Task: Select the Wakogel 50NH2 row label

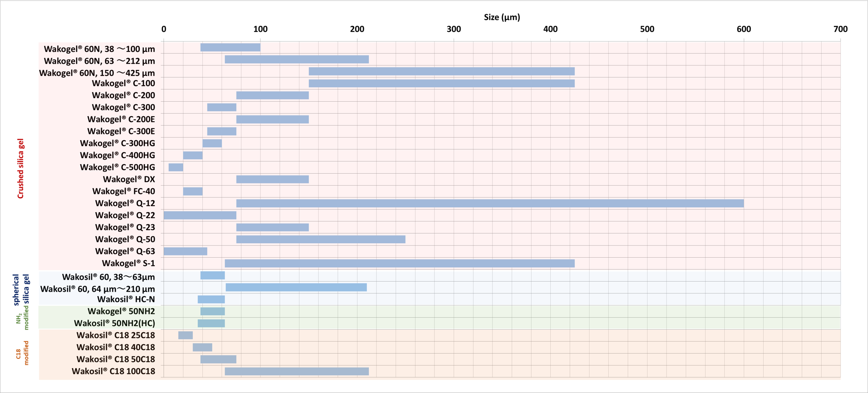Action: pos(121,311)
